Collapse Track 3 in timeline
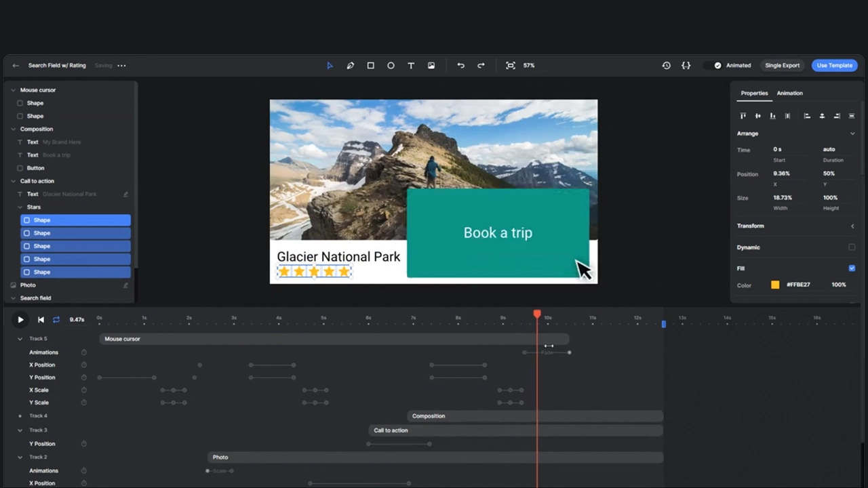 20,430
